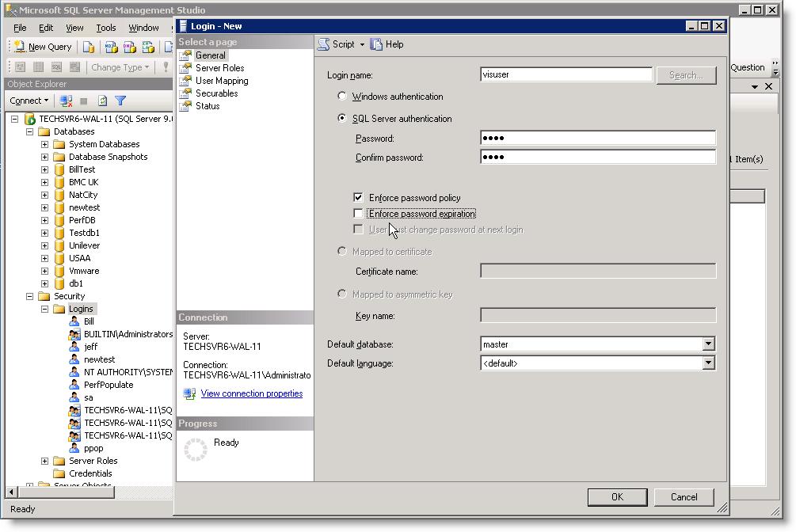
Task: Collapse the Logins tree node
Action: 44,310
